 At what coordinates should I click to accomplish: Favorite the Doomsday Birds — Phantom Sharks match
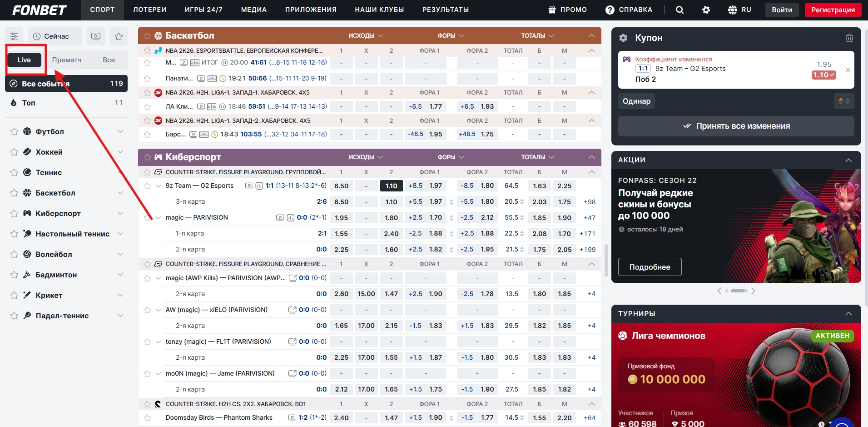point(147,418)
